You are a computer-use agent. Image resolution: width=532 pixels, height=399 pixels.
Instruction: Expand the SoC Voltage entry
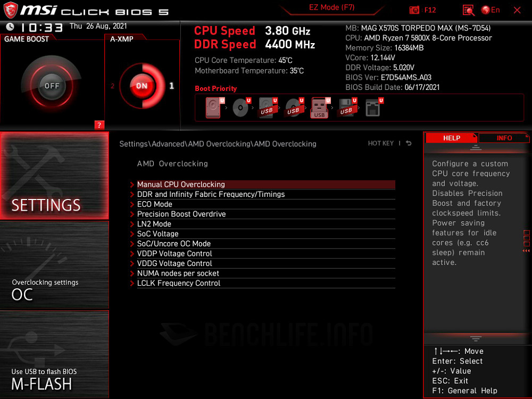pyautogui.click(x=157, y=234)
